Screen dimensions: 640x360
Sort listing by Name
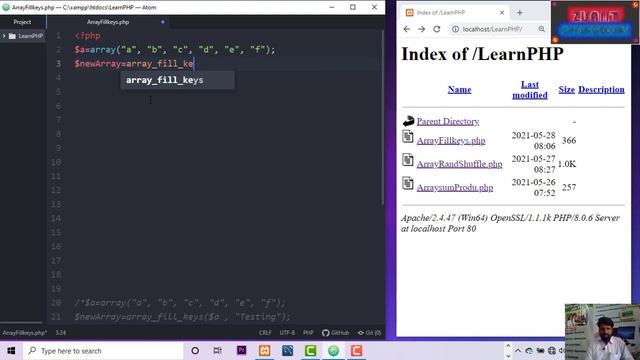coord(459,89)
